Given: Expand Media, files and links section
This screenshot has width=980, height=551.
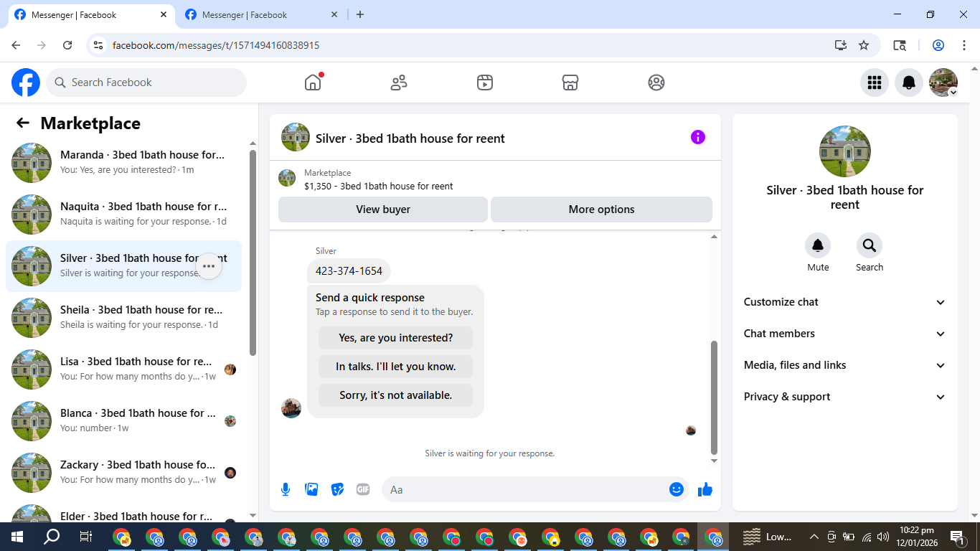Looking at the screenshot, I should coord(845,365).
